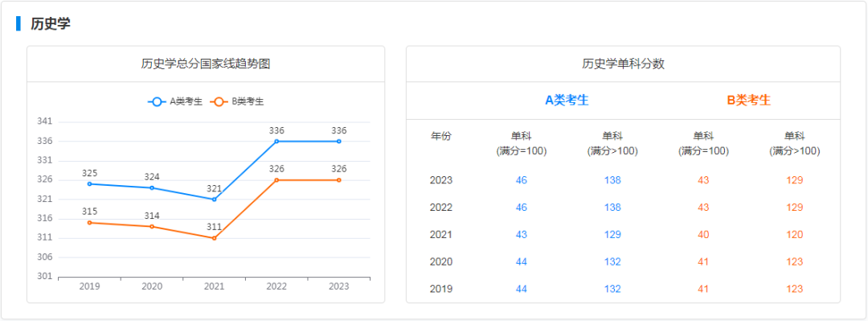Click 2022 on the chart x-axis

[x=276, y=286]
